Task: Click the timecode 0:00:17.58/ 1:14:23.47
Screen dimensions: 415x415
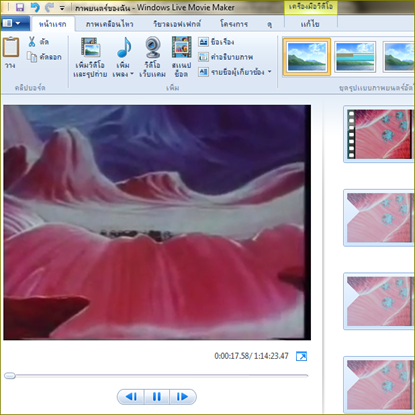Action: point(251,356)
